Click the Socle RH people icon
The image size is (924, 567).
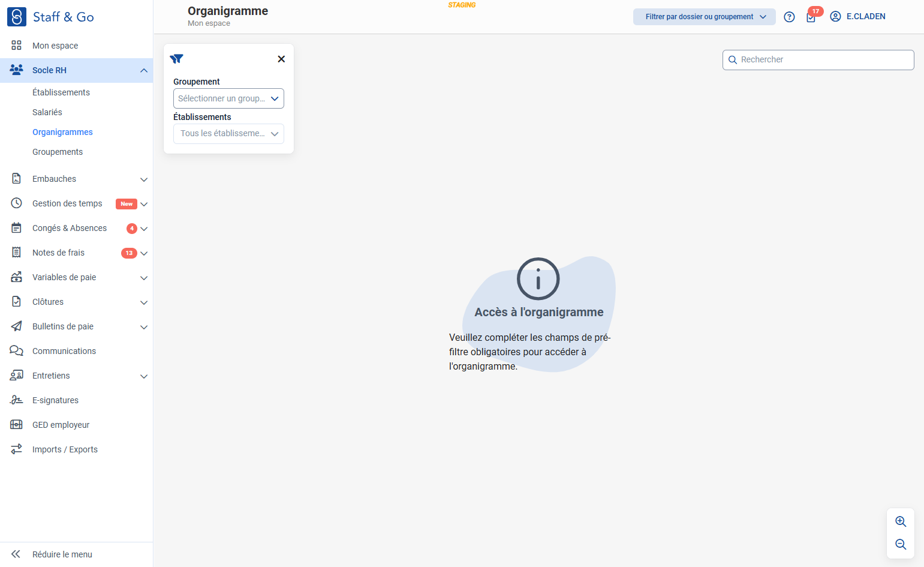point(17,70)
